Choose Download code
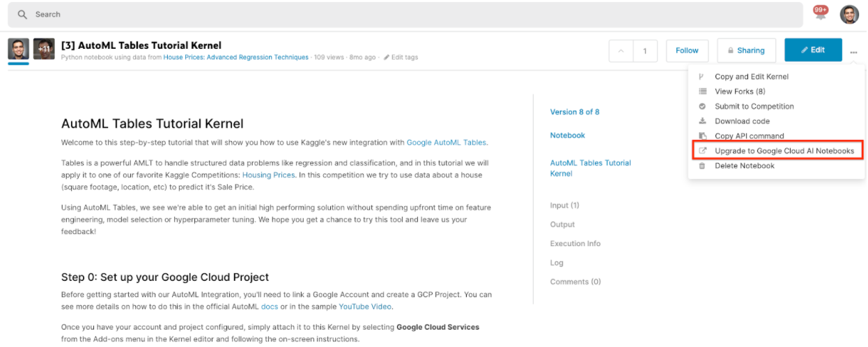Screen dimensions: 868x347 point(742,121)
